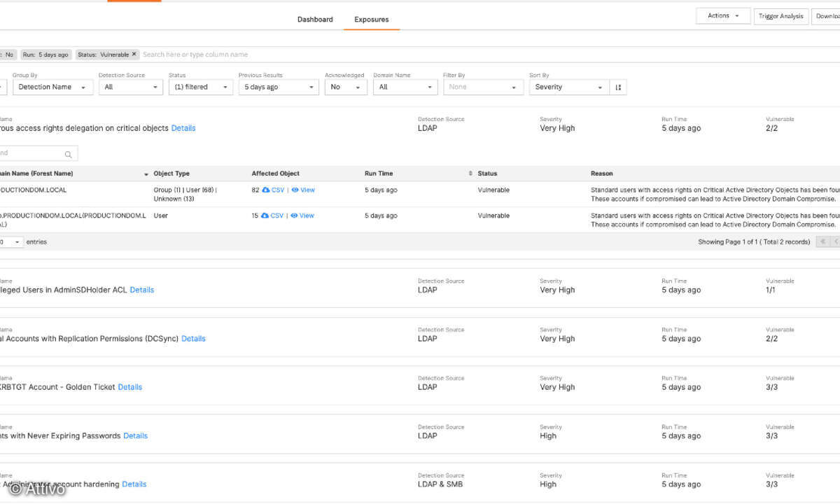Viewport: 840px width, 504px height.
Task: Click Showing Page 1 of 1 text
Action: click(754, 241)
